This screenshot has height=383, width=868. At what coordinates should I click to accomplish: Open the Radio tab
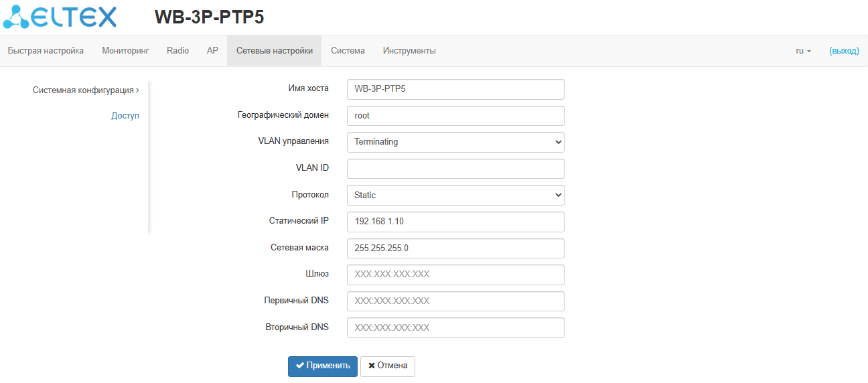[x=177, y=51]
